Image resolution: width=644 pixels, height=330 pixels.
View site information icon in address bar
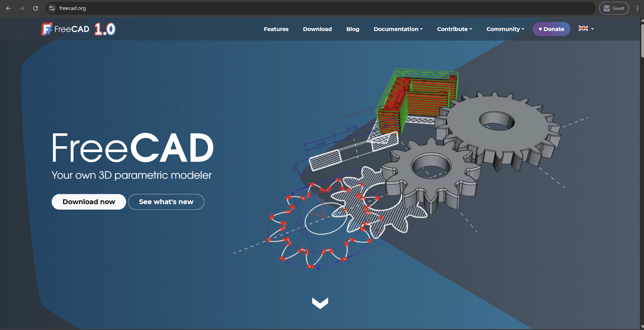point(52,8)
